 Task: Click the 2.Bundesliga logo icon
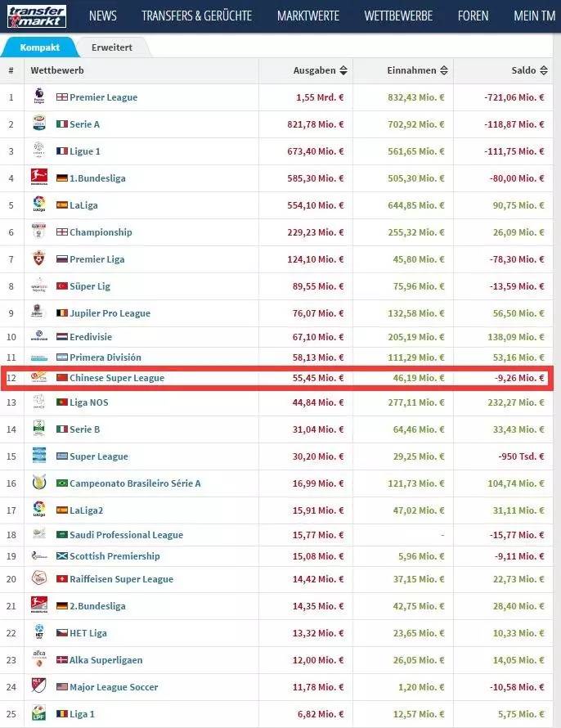(38, 605)
